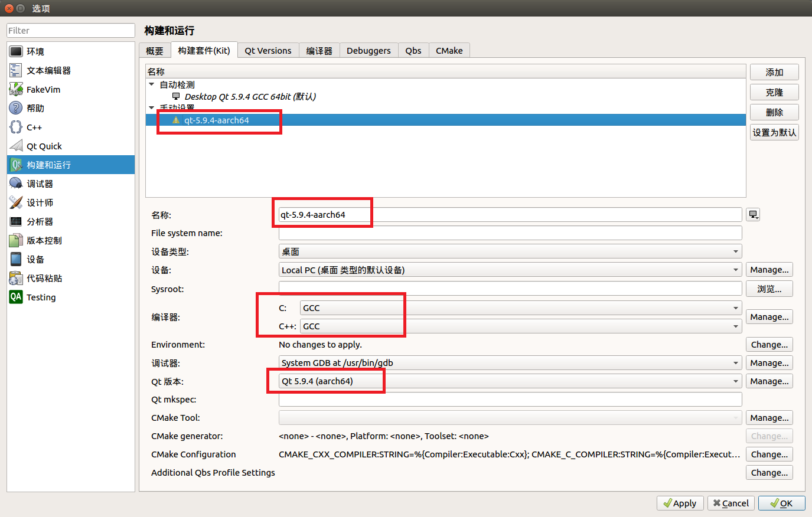Click Manage button for 编译器
The height and width of the screenshot is (517, 812).
pyautogui.click(x=769, y=317)
